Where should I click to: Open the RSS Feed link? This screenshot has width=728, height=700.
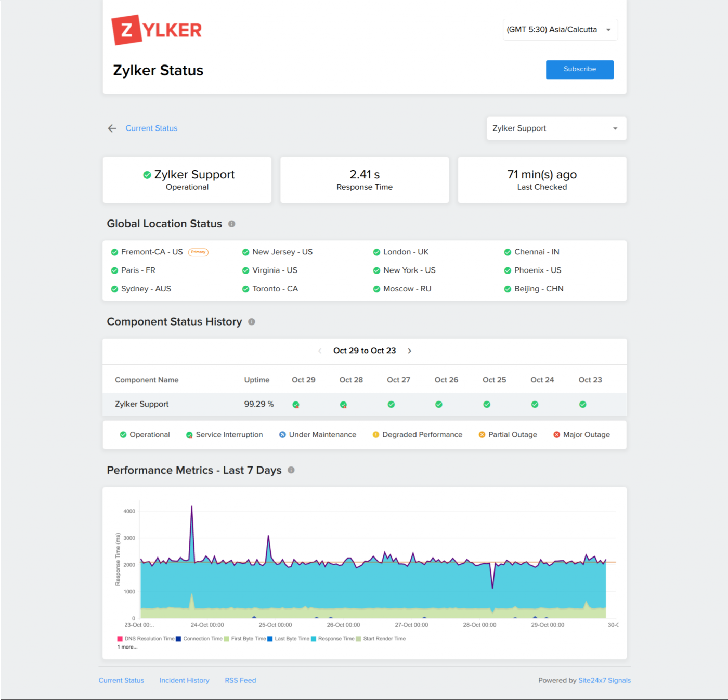pos(240,680)
